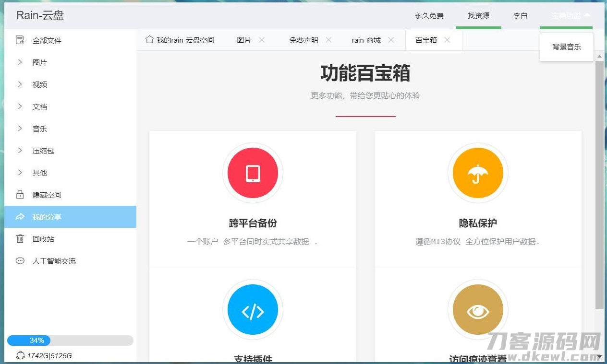Select the share icon for 我的分享
The height and width of the screenshot is (364, 607).
pos(20,217)
